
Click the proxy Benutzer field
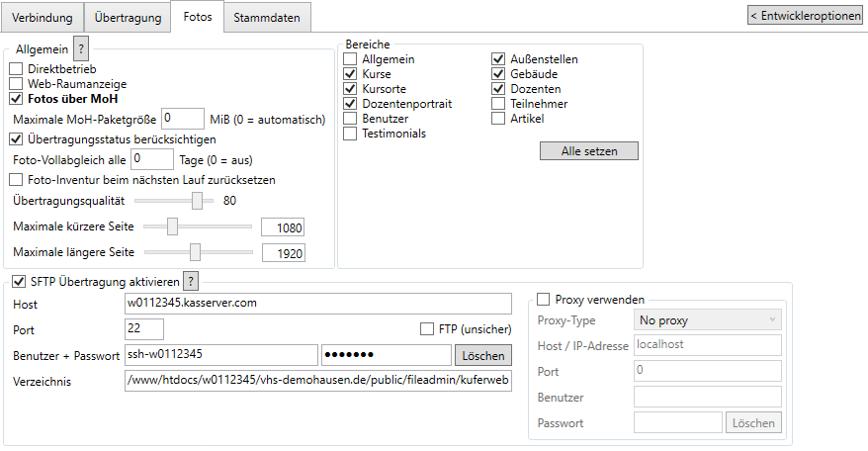[x=708, y=397]
